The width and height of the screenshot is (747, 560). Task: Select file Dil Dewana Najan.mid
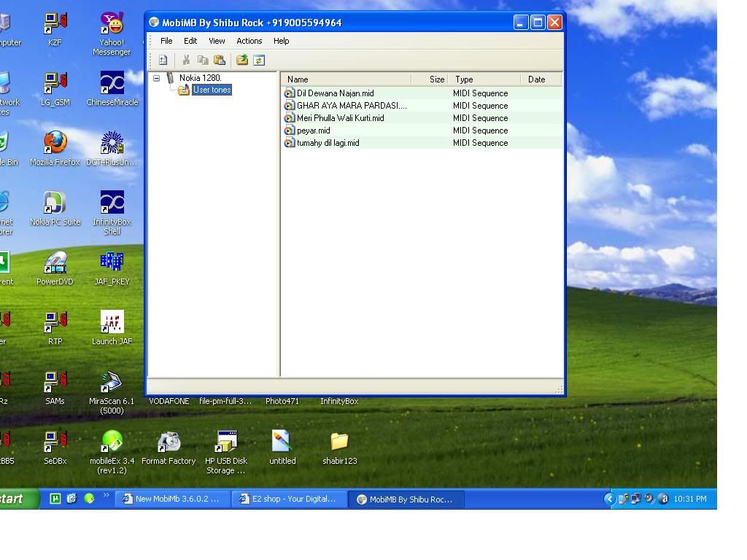point(336,93)
